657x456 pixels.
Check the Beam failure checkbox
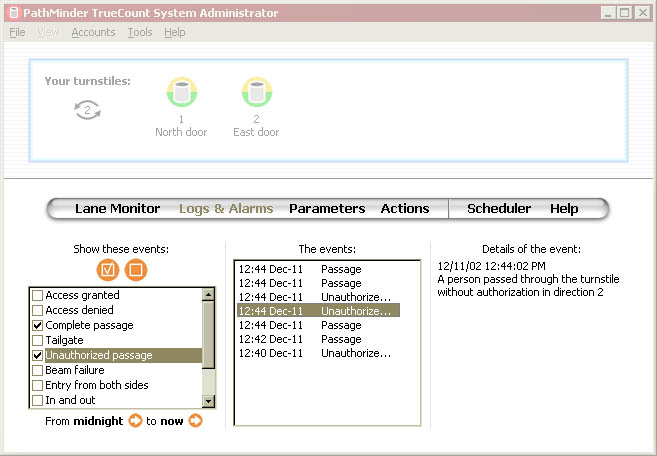point(38,371)
